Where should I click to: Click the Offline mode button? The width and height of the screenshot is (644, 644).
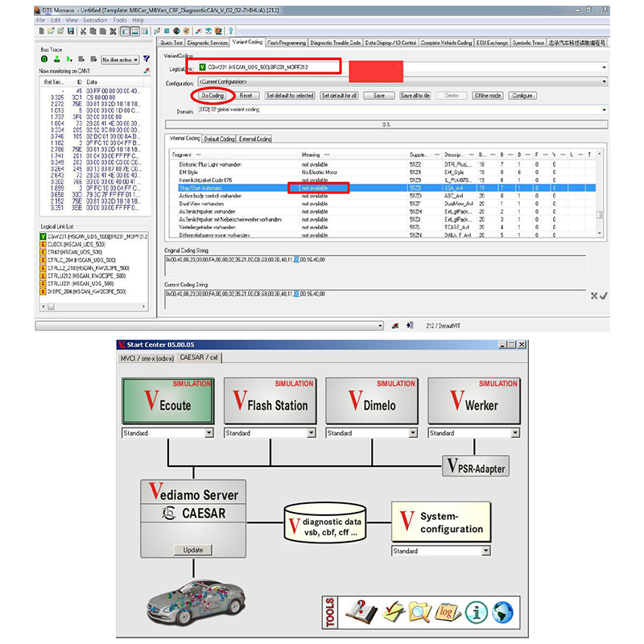488,96
